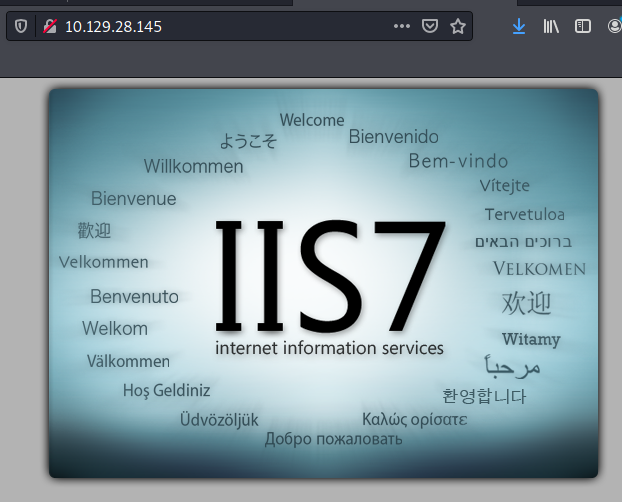
Task: Toggle the sidebar view icon
Action: point(583,27)
